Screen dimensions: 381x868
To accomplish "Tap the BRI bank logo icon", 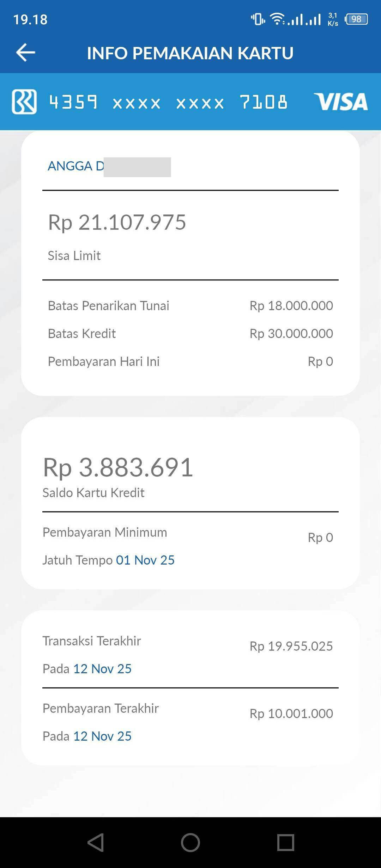I will (24, 102).
